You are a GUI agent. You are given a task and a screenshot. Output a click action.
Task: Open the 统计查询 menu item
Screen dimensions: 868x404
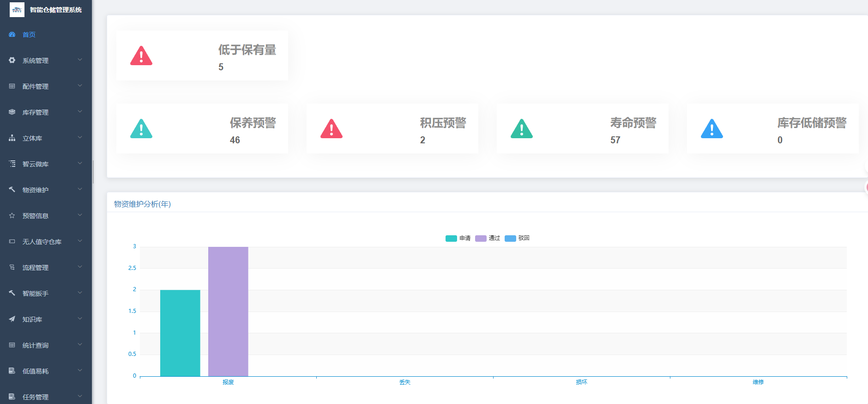click(36, 345)
